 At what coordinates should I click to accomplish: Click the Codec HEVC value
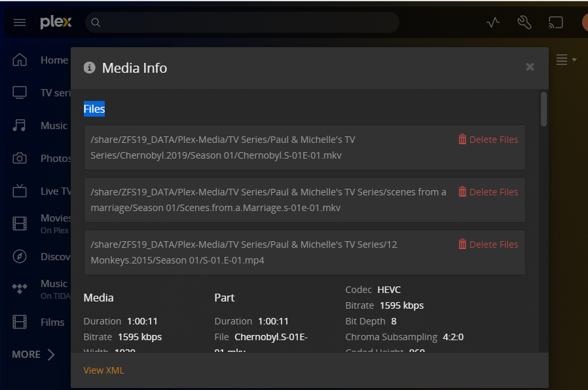[389, 290]
